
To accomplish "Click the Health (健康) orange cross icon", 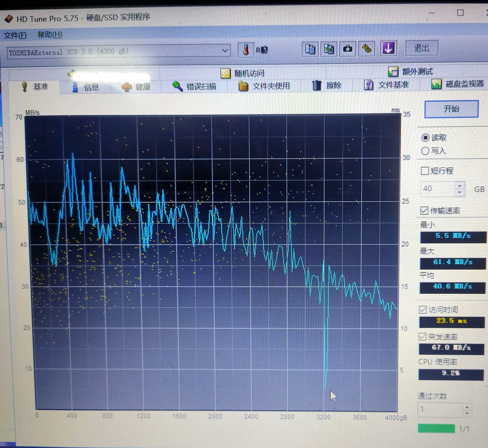I will [x=127, y=87].
